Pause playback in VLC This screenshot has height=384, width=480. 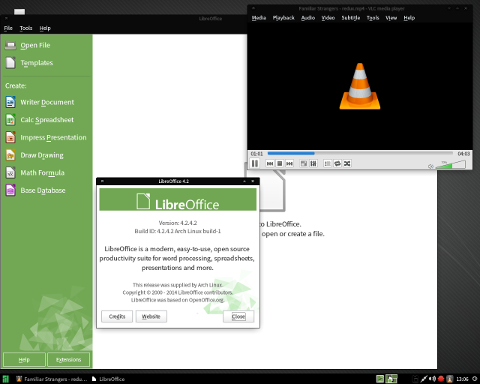point(255,163)
